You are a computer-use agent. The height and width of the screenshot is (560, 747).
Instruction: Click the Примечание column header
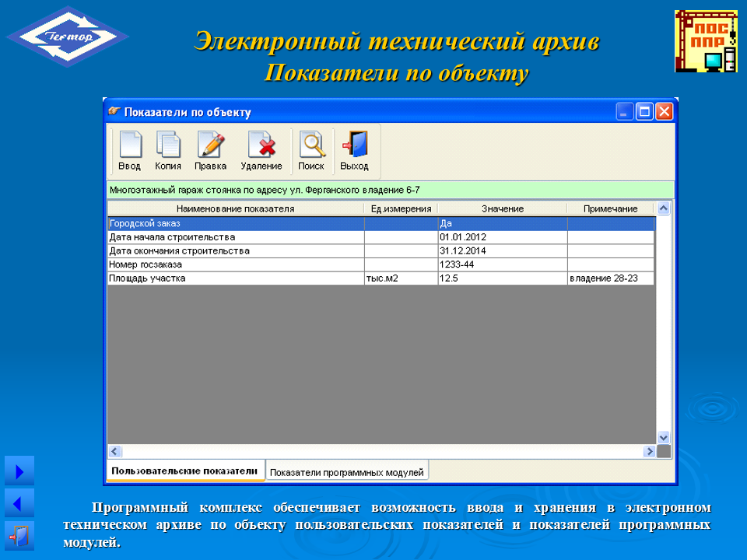point(610,208)
